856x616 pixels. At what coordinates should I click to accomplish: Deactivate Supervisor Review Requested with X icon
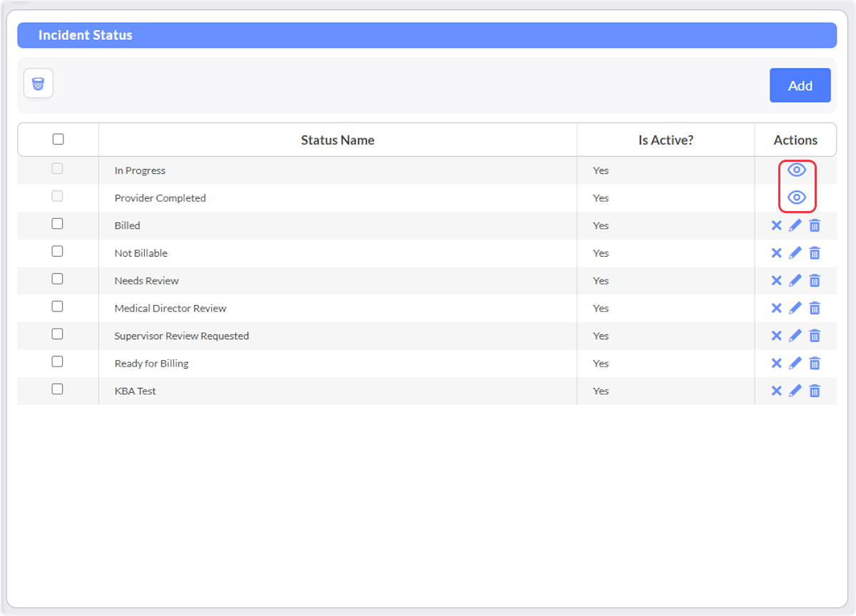click(x=777, y=336)
